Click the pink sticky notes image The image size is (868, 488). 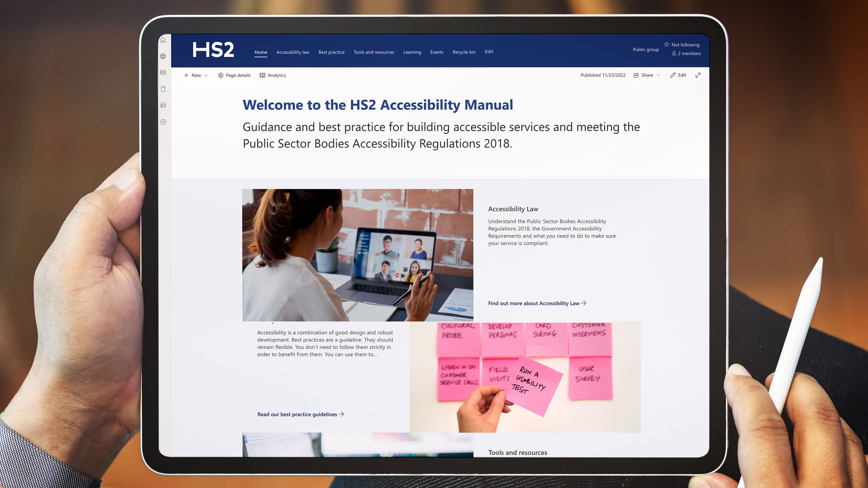[525, 377]
